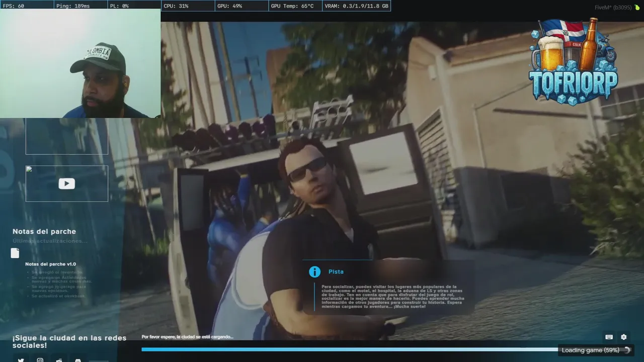Click the 'Por favor espere' loading message
The width and height of the screenshot is (644, 362).
pyautogui.click(x=187, y=337)
